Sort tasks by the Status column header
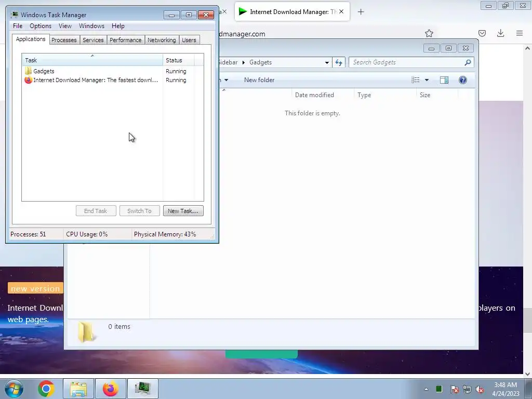The width and height of the screenshot is (532, 399). pyautogui.click(x=179, y=60)
